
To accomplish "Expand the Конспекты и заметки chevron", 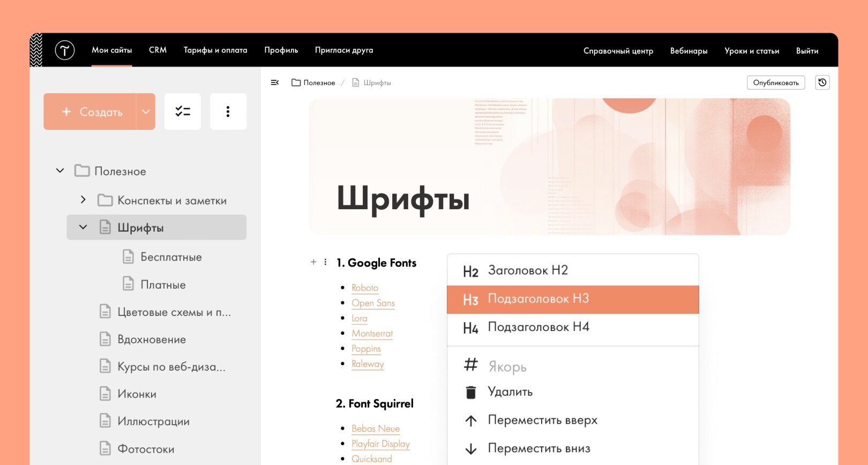I will point(83,200).
